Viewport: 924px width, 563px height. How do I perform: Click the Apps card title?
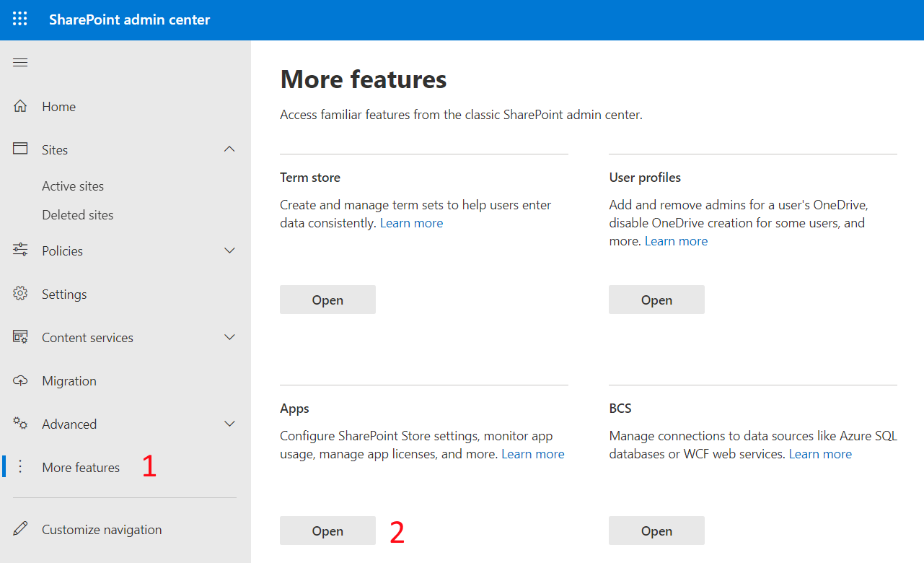click(x=294, y=409)
